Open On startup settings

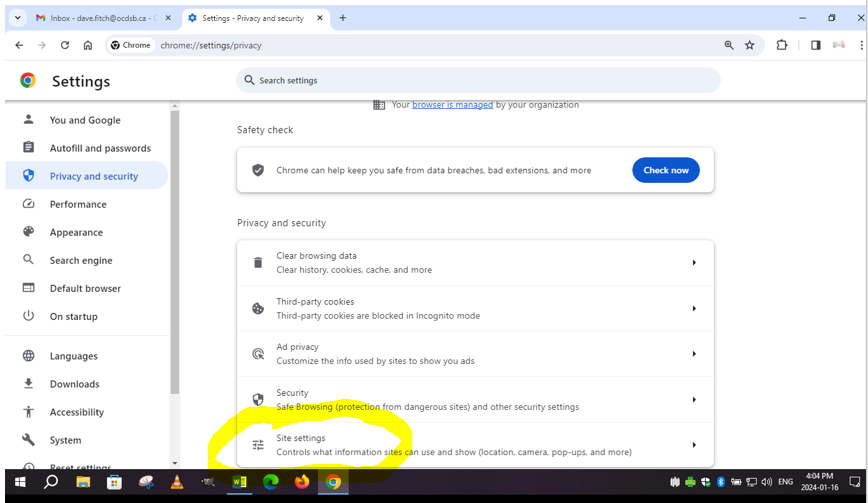pyautogui.click(x=86, y=317)
